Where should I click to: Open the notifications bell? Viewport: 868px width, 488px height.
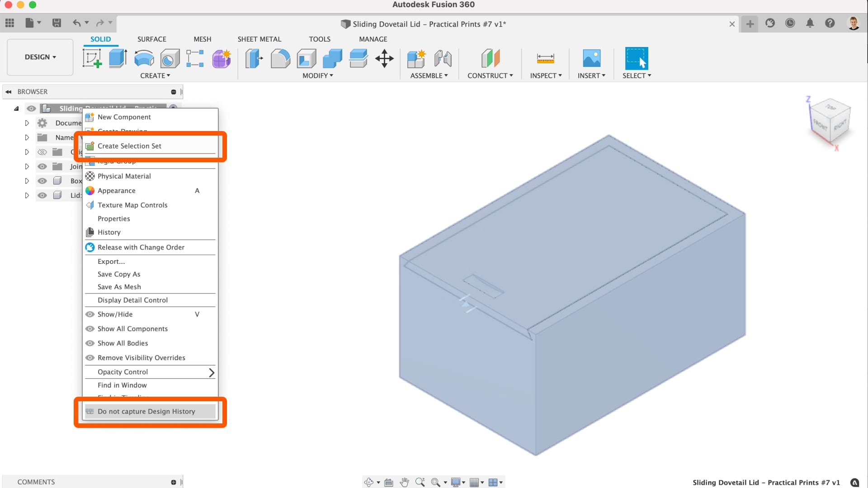[x=810, y=23]
